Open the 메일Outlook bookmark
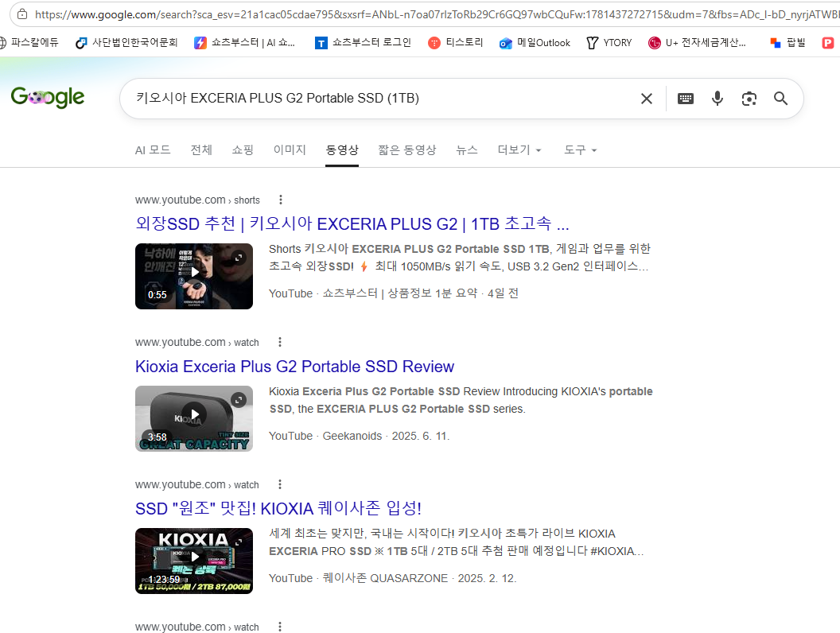 [535, 43]
